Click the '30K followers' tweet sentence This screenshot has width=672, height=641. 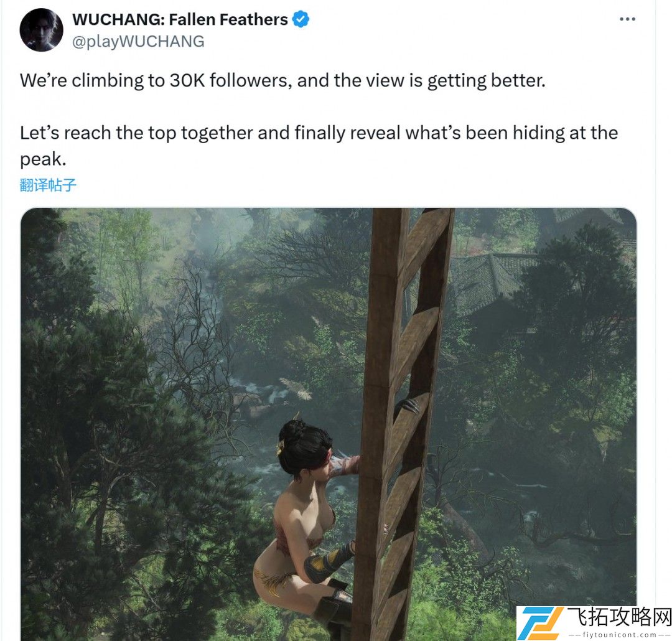[x=282, y=81]
